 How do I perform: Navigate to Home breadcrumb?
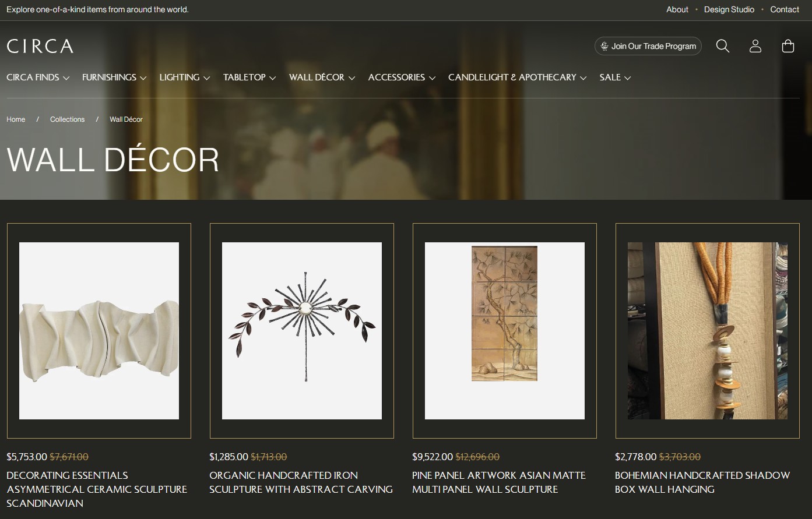[x=16, y=119]
